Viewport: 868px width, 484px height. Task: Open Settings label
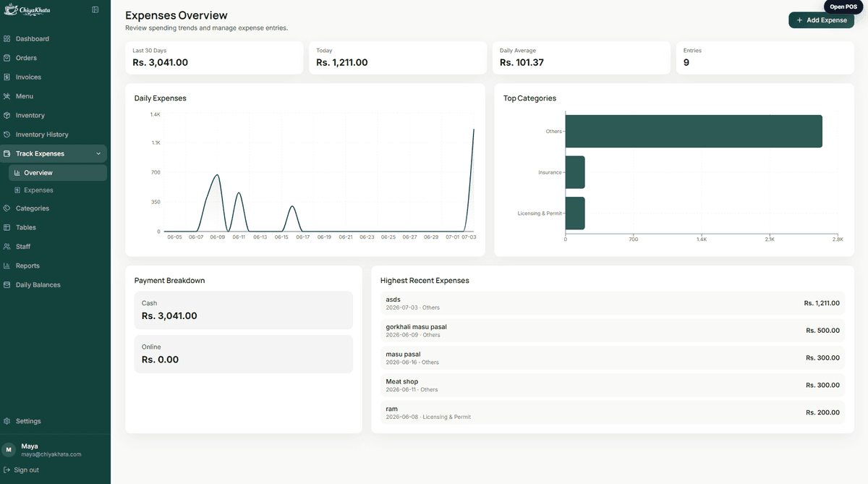(x=28, y=421)
